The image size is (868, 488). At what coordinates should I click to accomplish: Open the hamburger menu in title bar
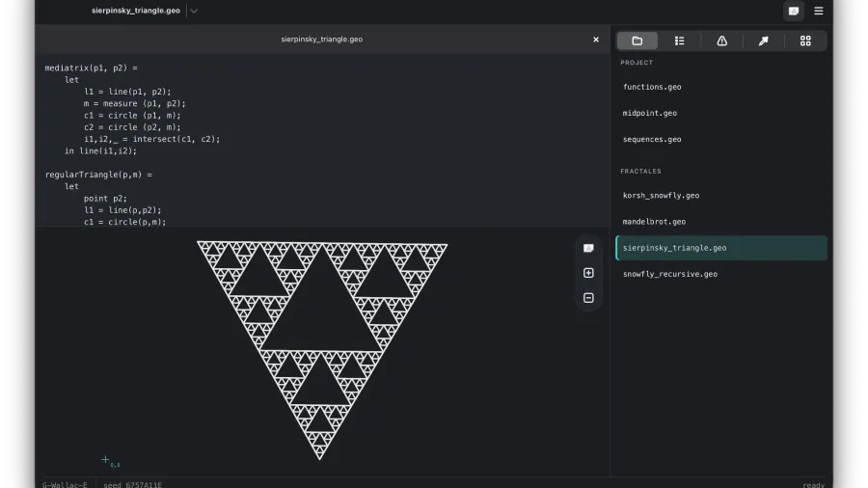coord(819,11)
